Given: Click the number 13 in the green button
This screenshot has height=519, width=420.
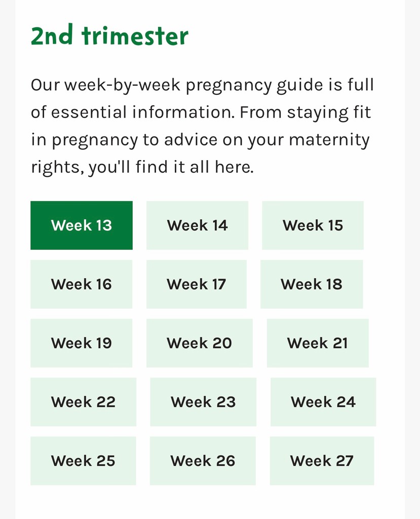Looking at the screenshot, I should click(x=104, y=226).
